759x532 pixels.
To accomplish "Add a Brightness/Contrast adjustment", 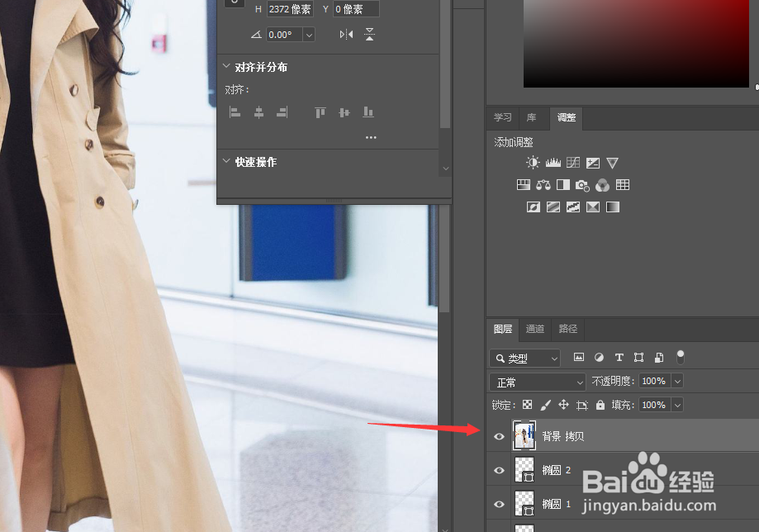I will (533, 163).
